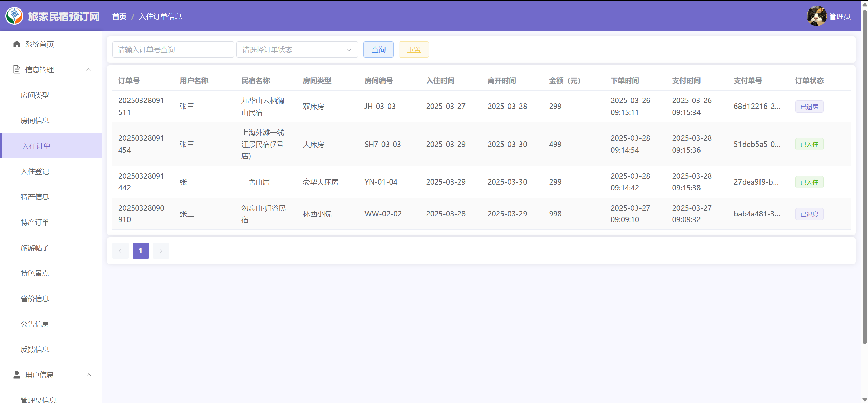Open 房间类型 in sidebar
This screenshot has width=868, height=403.
pos(35,95)
